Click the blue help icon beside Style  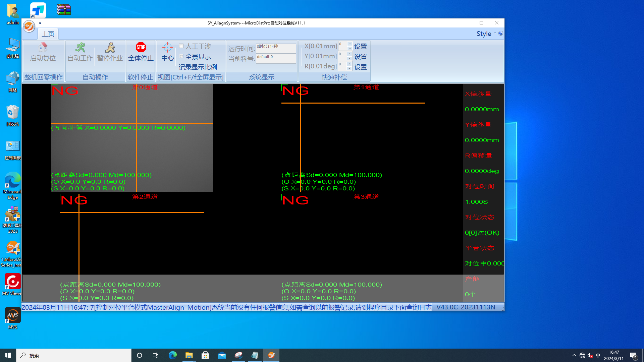tap(500, 34)
